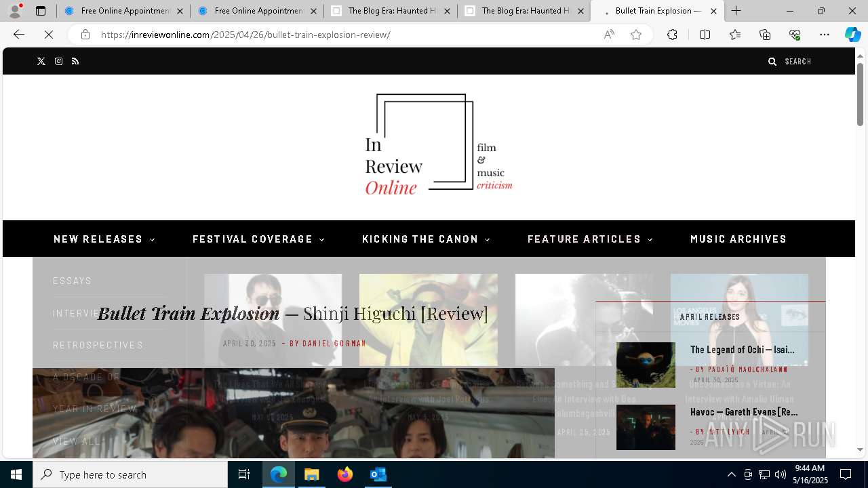Expand the New Releases menu

click(x=104, y=239)
